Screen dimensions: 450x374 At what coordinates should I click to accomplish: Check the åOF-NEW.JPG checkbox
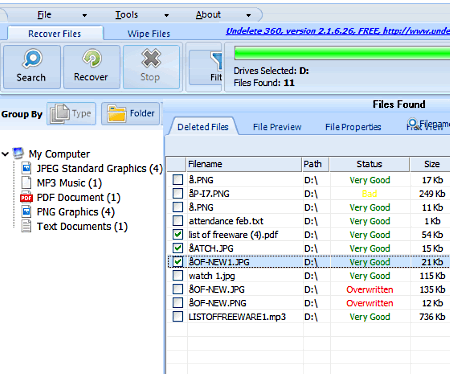pos(178,289)
